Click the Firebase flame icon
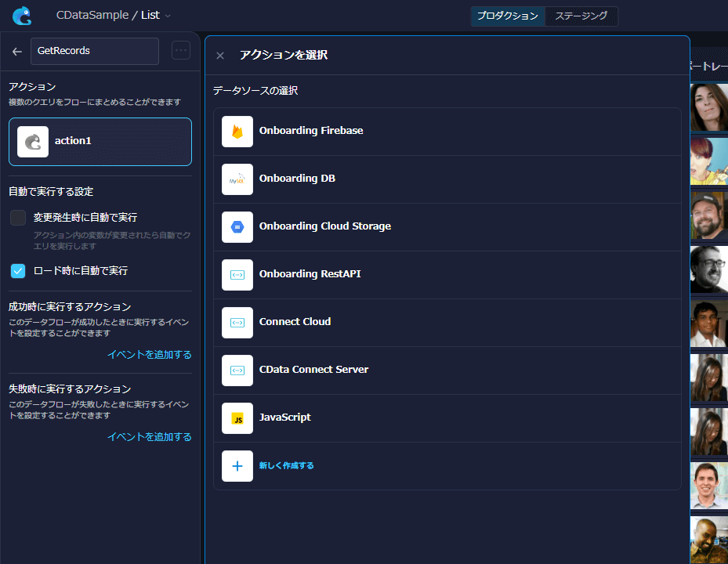The height and width of the screenshot is (564, 728). click(237, 132)
